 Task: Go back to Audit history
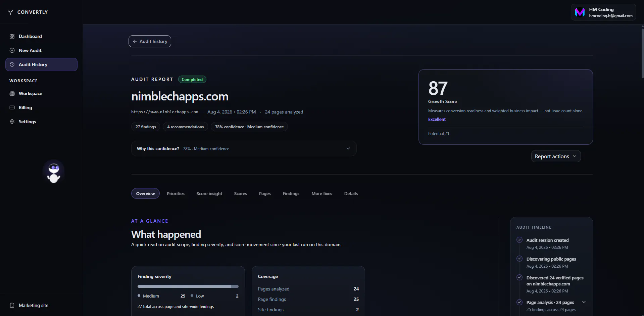click(x=150, y=41)
